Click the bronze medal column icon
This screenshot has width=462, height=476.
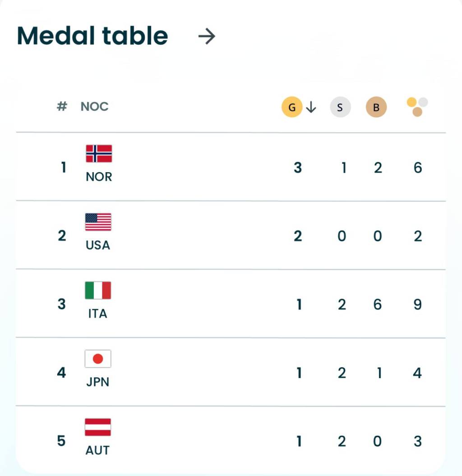(376, 107)
